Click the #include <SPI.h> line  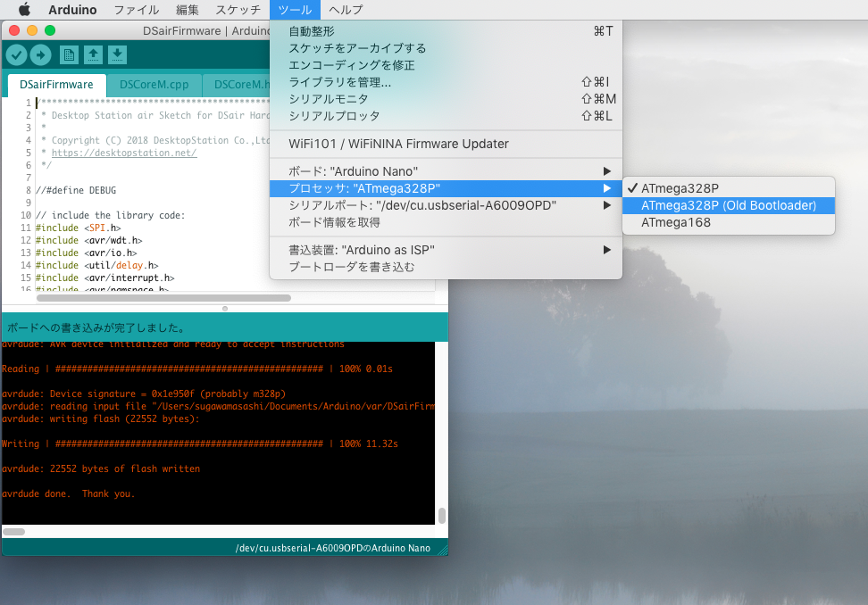click(x=78, y=228)
